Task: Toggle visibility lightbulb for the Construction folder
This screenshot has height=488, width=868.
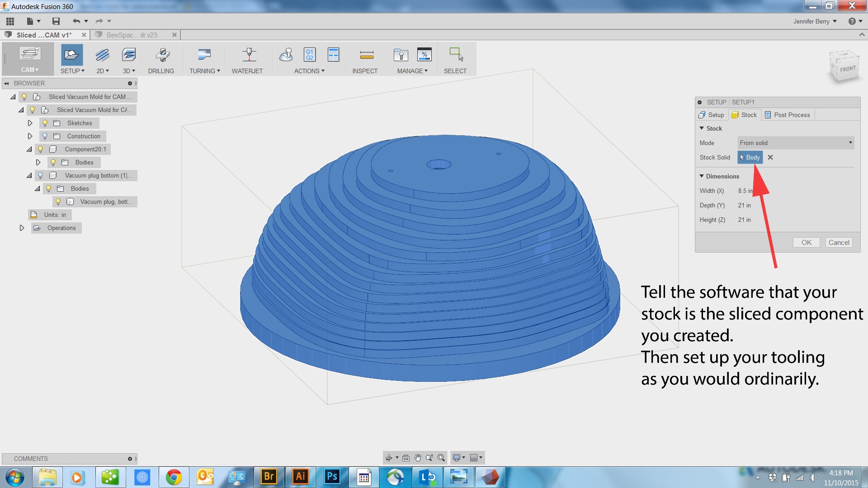Action: coord(45,136)
